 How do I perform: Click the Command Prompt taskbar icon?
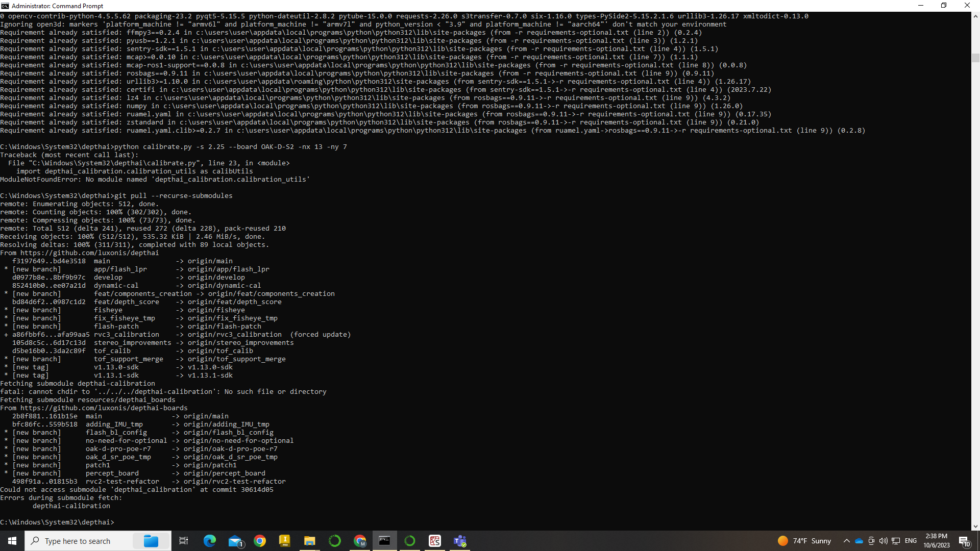(x=384, y=541)
